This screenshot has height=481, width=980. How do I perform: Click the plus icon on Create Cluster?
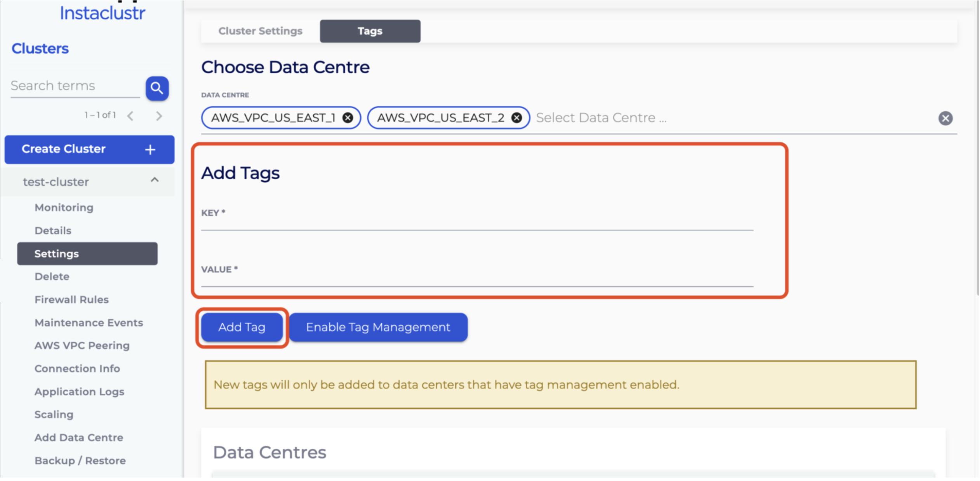(x=150, y=149)
